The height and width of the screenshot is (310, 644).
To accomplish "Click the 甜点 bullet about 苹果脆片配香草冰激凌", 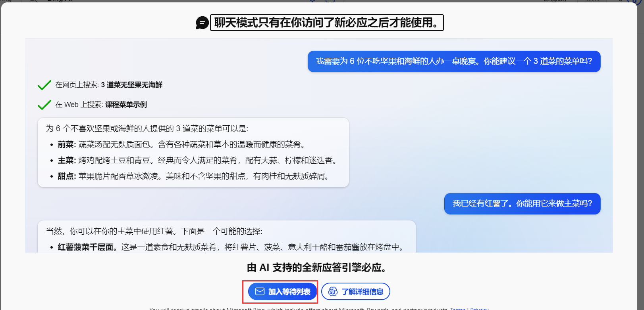I will [x=194, y=176].
